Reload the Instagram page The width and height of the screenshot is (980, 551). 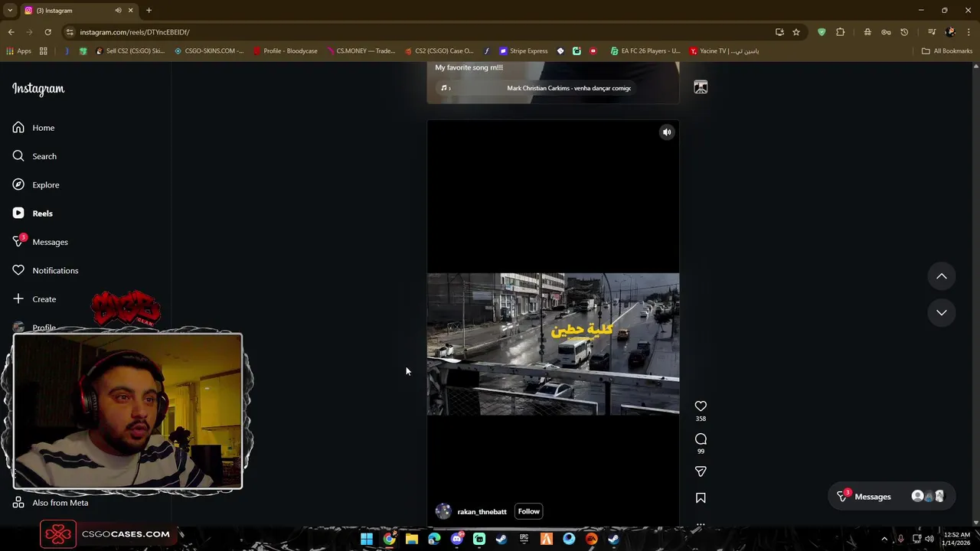coord(47,32)
